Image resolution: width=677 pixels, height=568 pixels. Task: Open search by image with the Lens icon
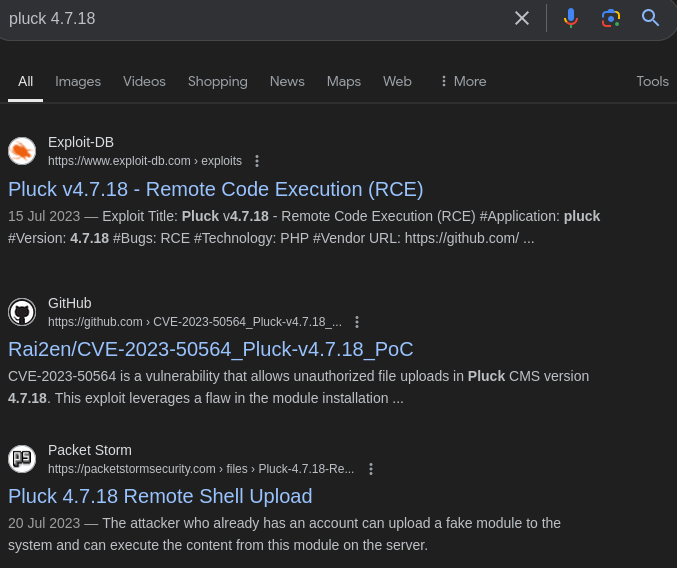pyautogui.click(x=611, y=18)
